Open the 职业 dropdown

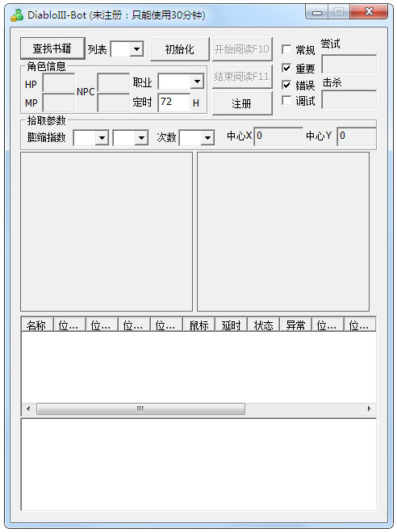[197, 82]
